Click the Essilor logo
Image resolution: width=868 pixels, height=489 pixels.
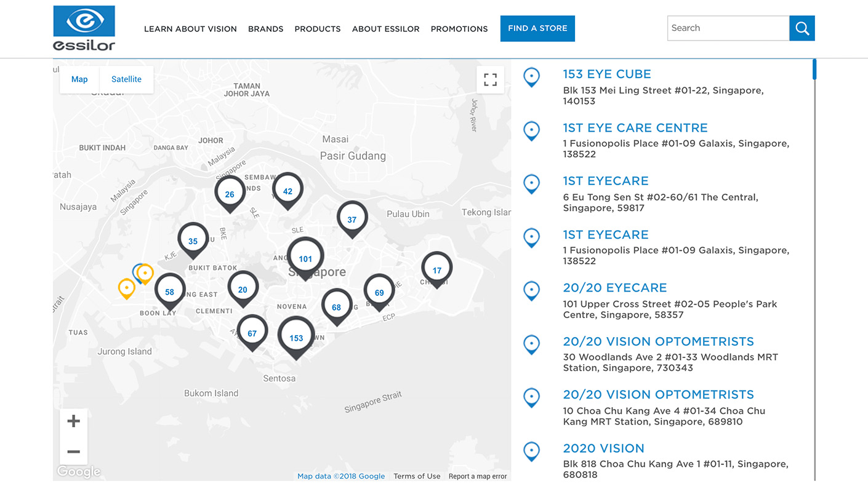tap(84, 28)
